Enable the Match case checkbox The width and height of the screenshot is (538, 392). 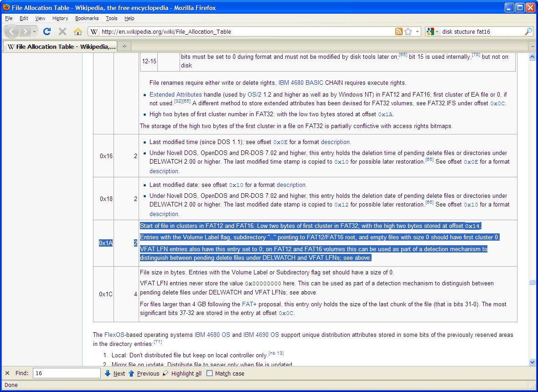coord(210,373)
